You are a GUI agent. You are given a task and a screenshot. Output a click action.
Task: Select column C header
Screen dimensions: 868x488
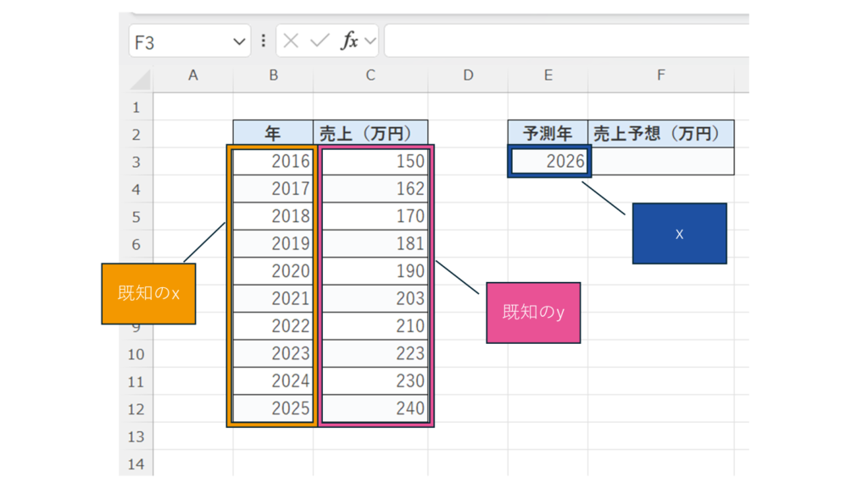[x=370, y=75]
